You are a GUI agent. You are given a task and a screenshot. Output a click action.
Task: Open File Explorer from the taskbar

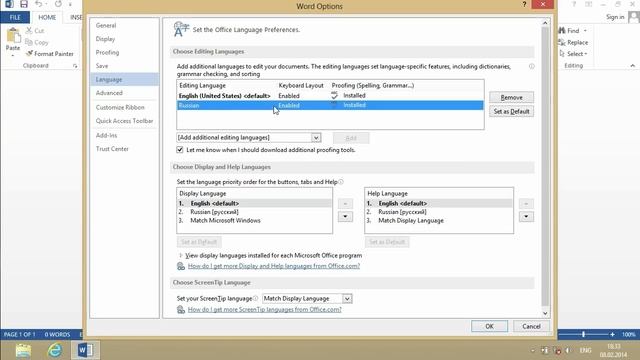[x=23, y=350]
